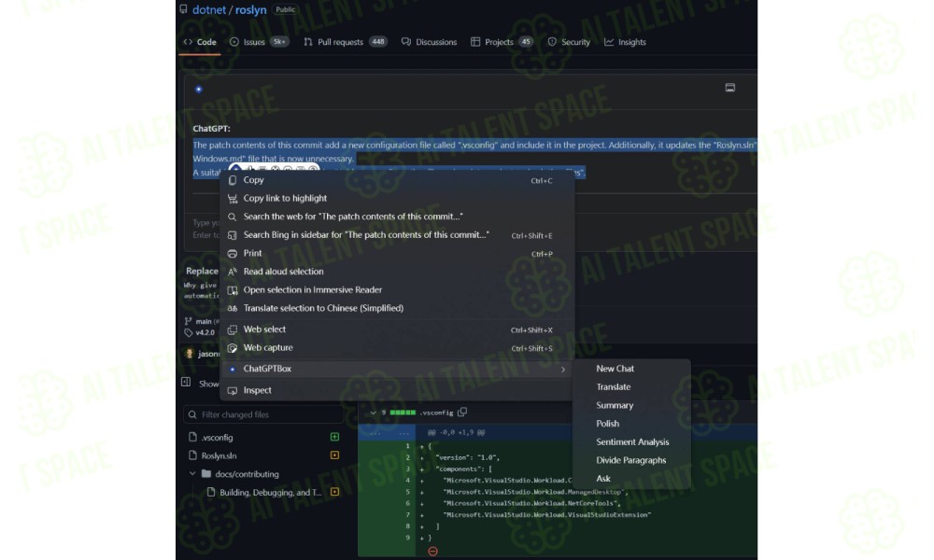Viewport: 934px width, 560px height.
Task: Select Divide Paragraphs in submenu
Action: [631, 460]
